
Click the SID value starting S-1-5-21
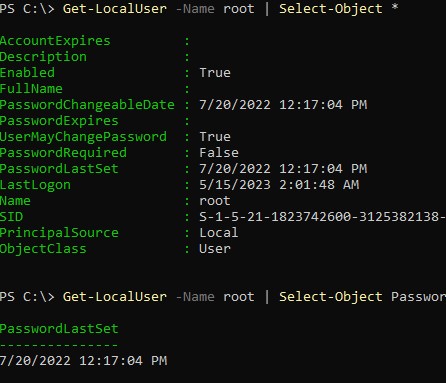tap(322, 217)
